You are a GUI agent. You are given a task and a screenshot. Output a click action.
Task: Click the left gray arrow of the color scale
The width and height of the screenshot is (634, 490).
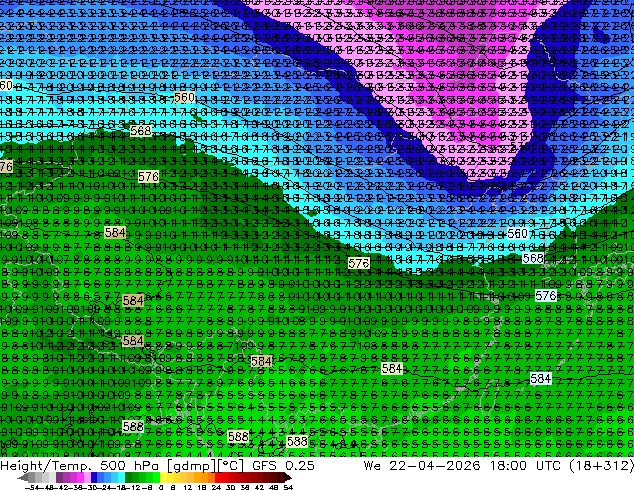point(22,478)
